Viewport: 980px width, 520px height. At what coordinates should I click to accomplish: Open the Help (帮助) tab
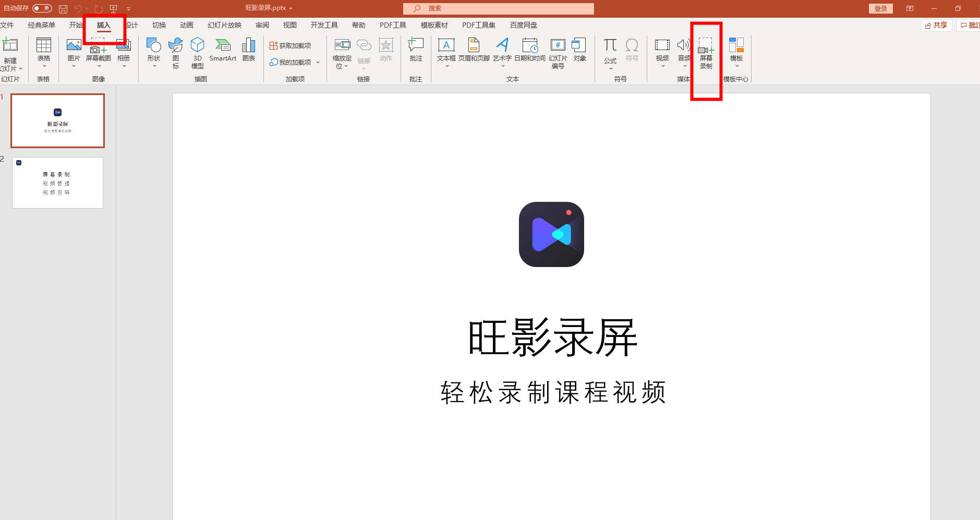(x=359, y=25)
